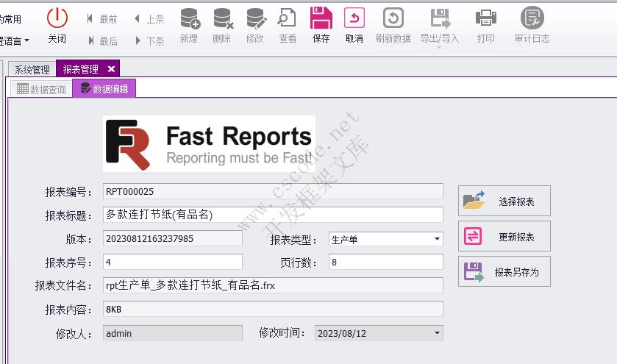Open the 修改时间 date dropdown

click(437, 333)
